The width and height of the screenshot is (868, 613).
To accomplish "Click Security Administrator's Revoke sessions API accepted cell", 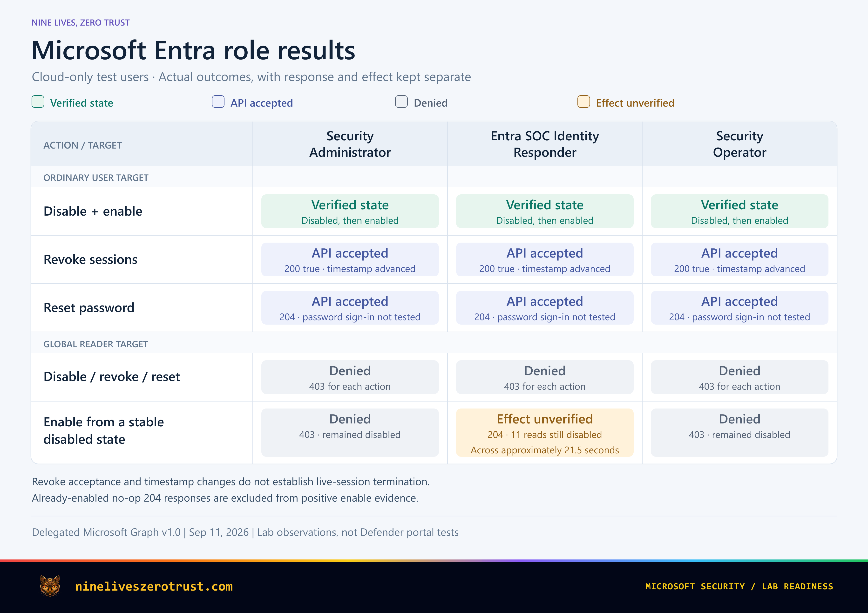I will (350, 259).
